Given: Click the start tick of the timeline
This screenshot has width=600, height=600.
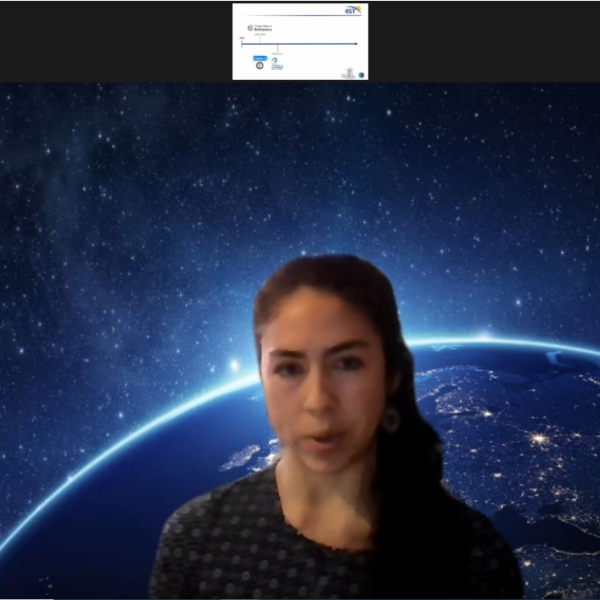Looking at the screenshot, I should (242, 44).
